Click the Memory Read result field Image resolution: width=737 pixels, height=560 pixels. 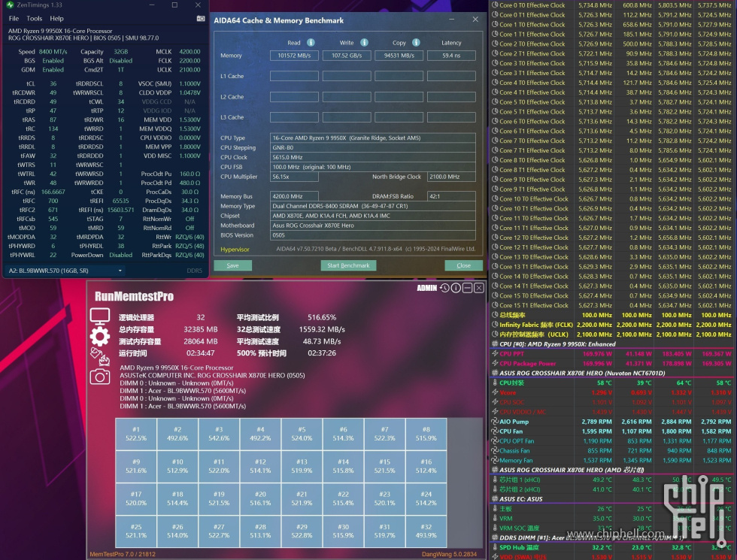pyautogui.click(x=294, y=56)
